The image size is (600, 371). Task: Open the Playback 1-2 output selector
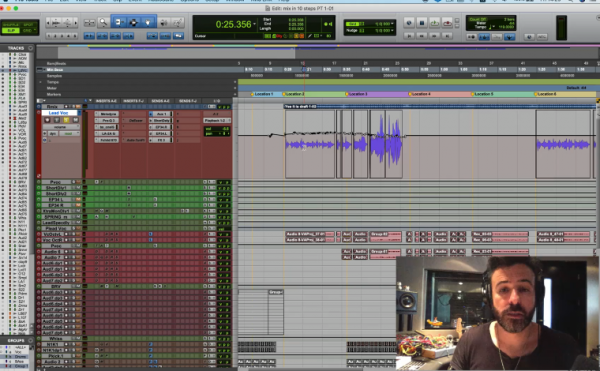[217, 120]
